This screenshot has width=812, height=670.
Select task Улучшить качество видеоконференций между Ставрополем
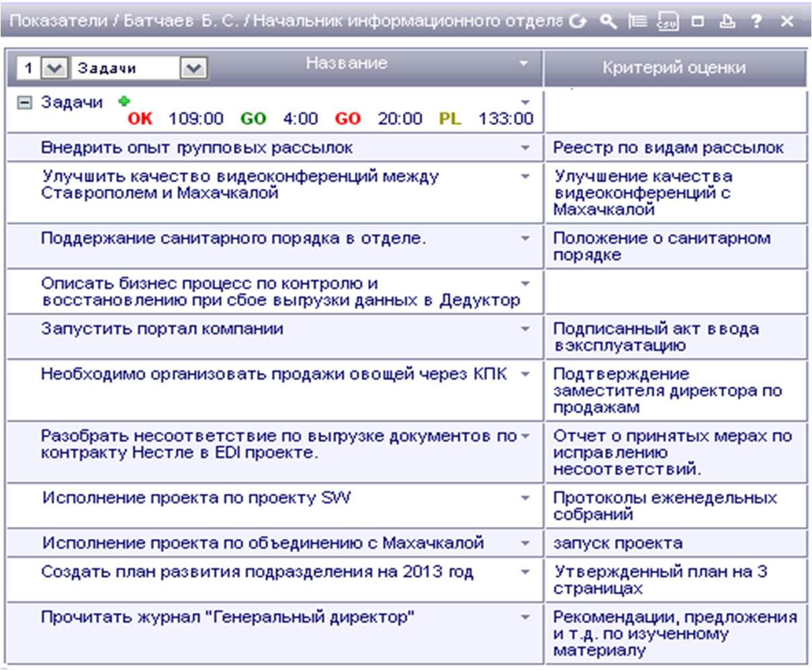(240, 185)
